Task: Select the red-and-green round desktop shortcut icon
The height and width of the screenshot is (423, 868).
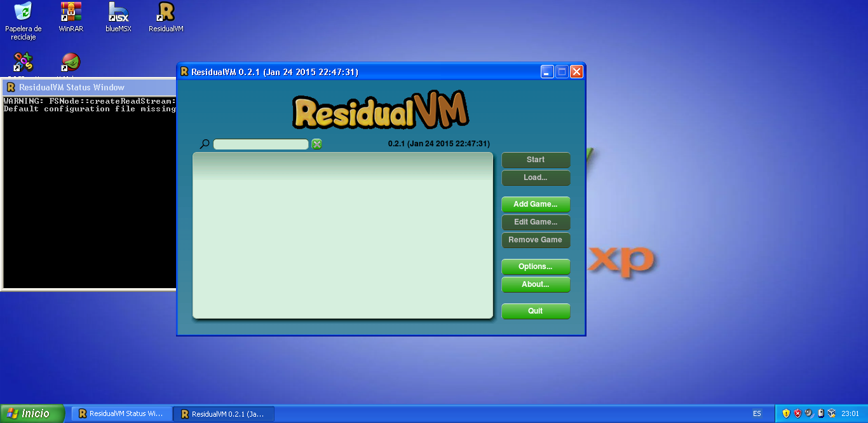Action: [71, 62]
